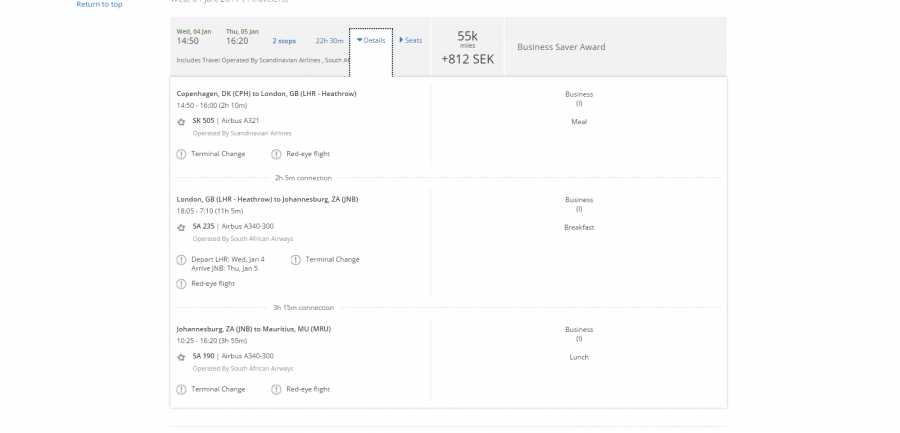Click the Business Saver Award label

point(561,47)
